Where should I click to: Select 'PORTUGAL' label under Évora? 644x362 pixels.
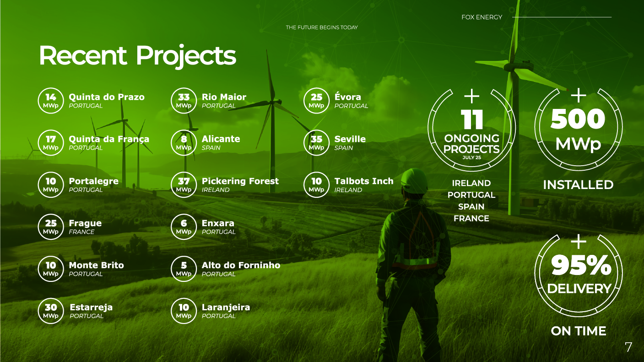pos(352,106)
